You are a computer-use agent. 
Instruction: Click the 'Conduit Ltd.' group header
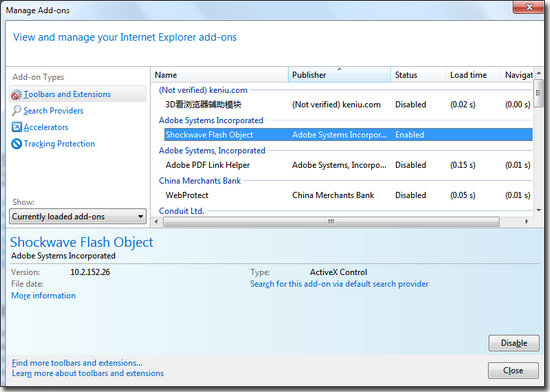[x=181, y=211]
